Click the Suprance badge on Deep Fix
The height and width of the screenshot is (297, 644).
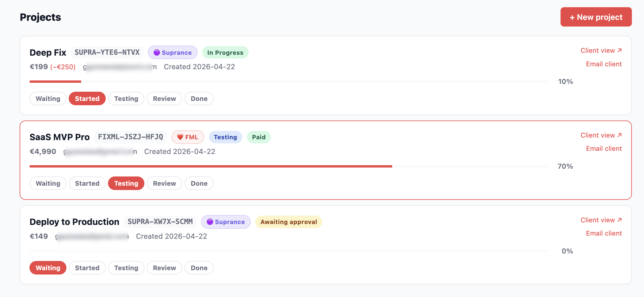pyautogui.click(x=173, y=52)
